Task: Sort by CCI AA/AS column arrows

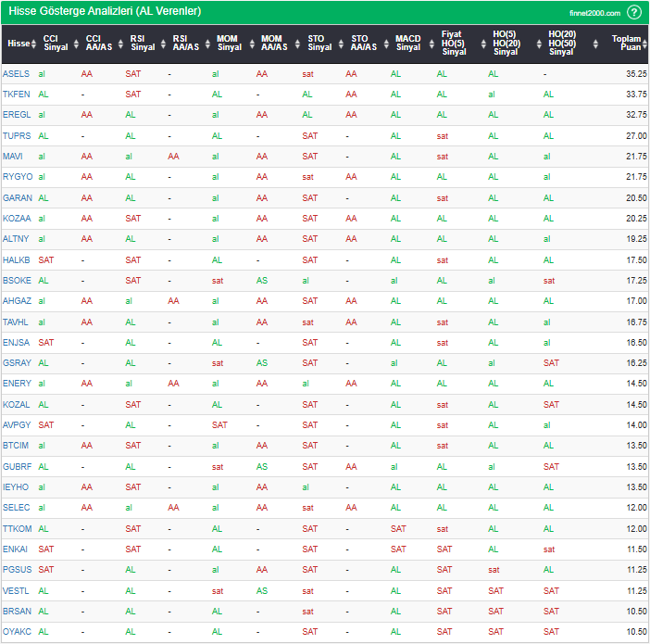Action: 120,44
